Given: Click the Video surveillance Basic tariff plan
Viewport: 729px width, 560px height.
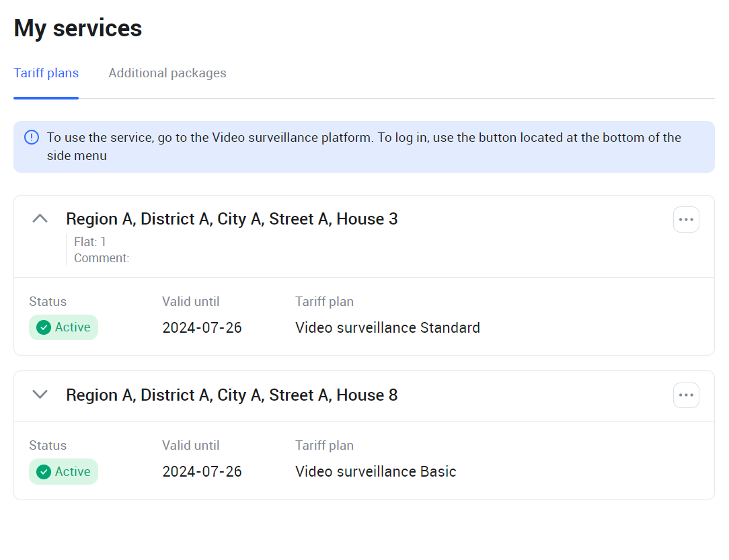Looking at the screenshot, I should click(x=375, y=472).
